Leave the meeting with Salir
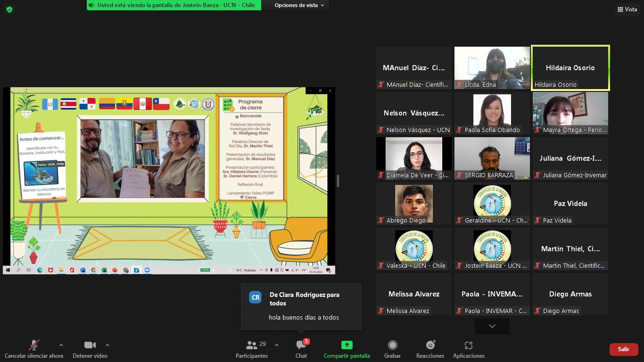This screenshot has height=362, width=644. tap(623, 349)
